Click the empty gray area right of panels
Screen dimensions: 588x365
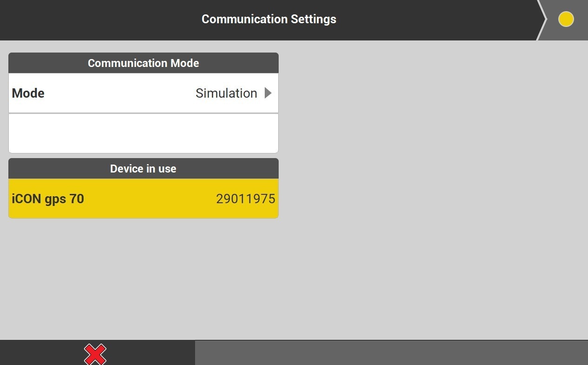click(x=432, y=186)
